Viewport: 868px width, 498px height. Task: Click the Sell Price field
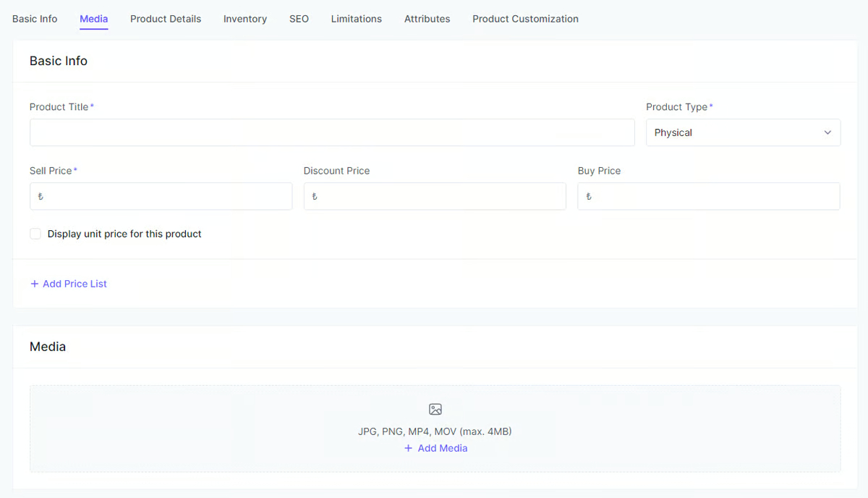tap(161, 196)
